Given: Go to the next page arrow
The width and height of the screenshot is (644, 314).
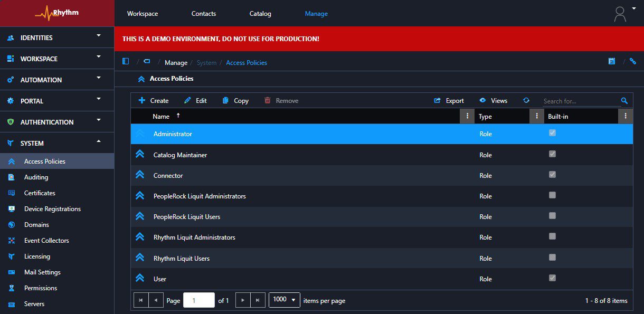Looking at the screenshot, I should point(242,300).
